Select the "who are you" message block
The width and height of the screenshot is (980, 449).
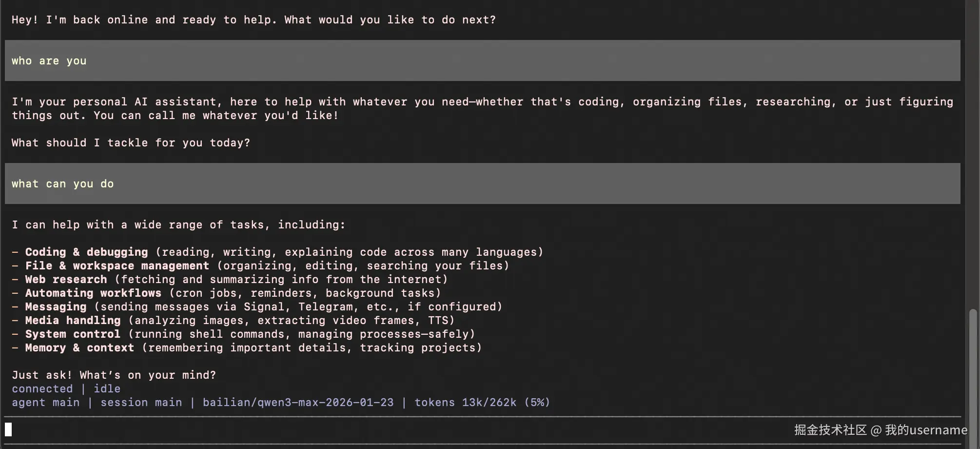coord(482,61)
